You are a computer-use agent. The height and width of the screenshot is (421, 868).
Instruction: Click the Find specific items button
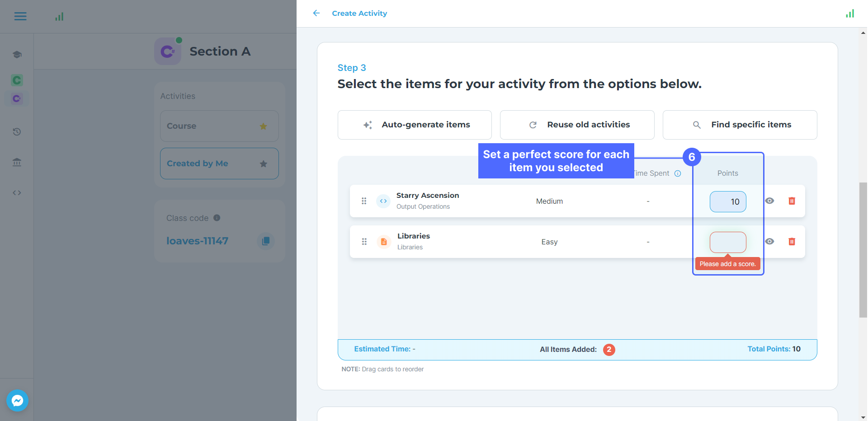(x=740, y=125)
